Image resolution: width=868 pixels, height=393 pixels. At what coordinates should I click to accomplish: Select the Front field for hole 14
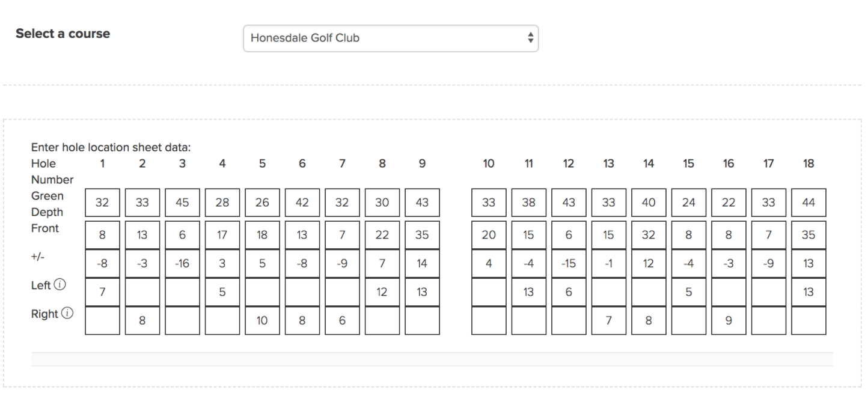649,235
